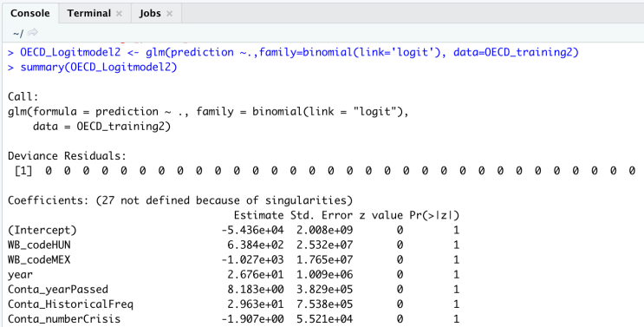Click the Coefficients singularities note line
Screen dimensions: 644x327
pyautogui.click(x=180, y=200)
